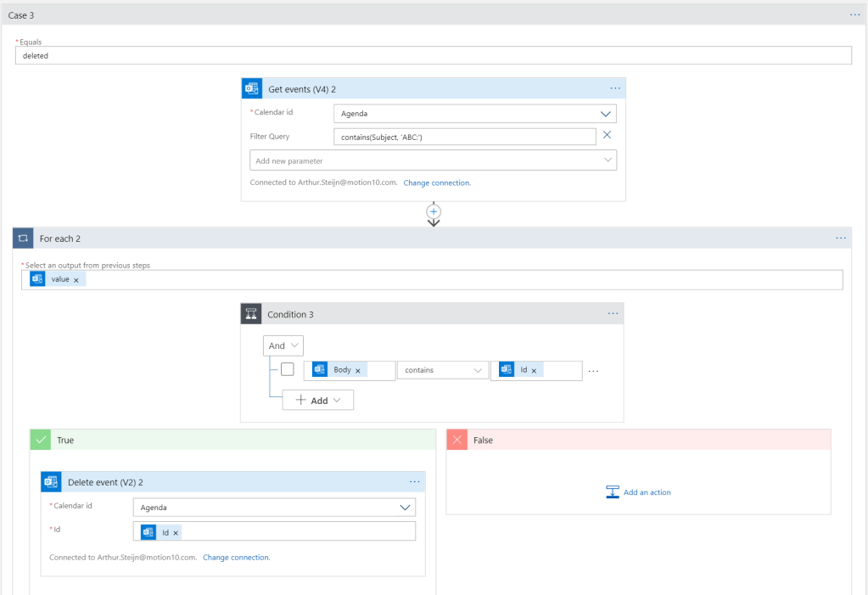The height and width of the screenshot is (595, 868).
Task: Tick the condition row checkbox
Action: coord(288,369)
